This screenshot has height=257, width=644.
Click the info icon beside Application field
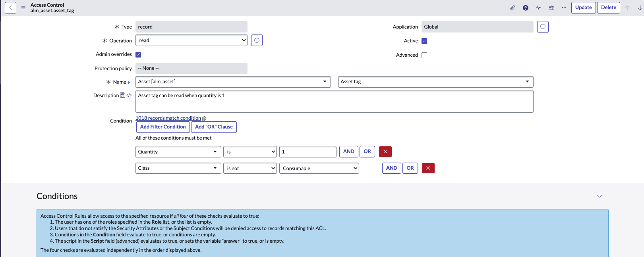(543, 27)
